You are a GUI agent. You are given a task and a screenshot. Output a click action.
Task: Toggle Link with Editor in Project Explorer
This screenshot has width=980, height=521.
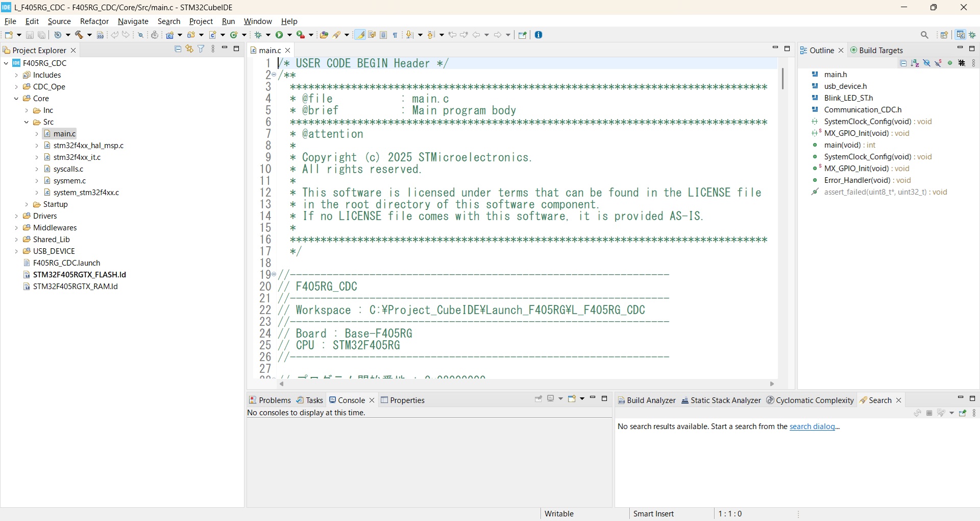189,49
